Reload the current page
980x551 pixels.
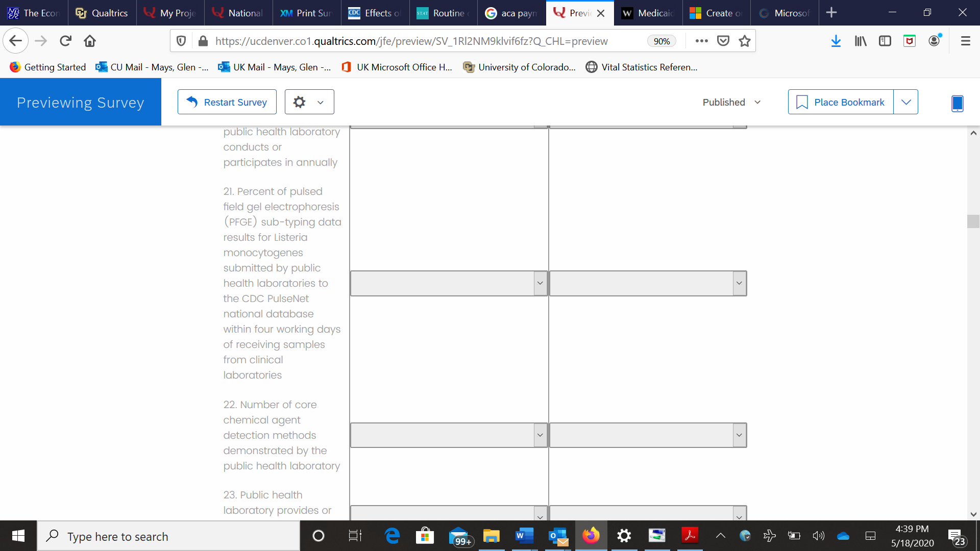click(65, 41)
